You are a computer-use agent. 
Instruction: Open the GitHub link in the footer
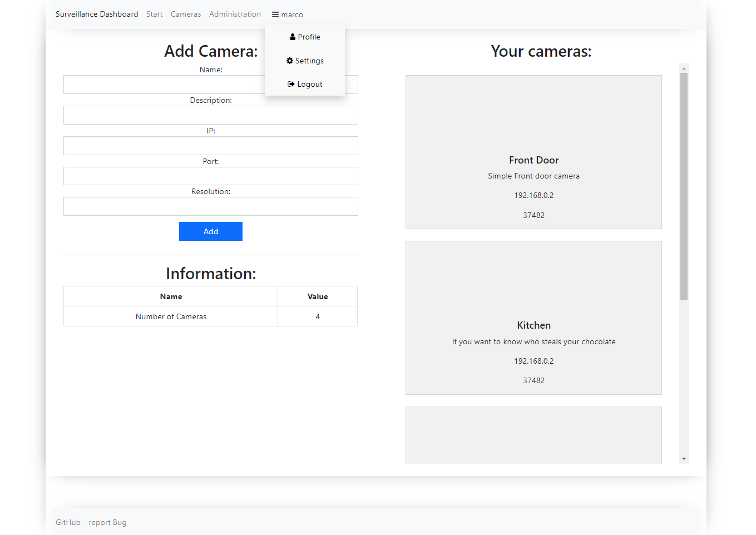(x=68, y=522)
